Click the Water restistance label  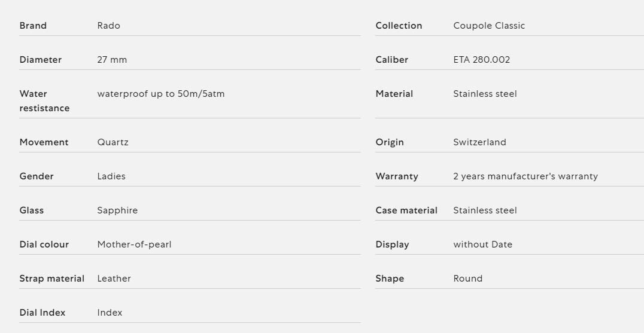44,101
